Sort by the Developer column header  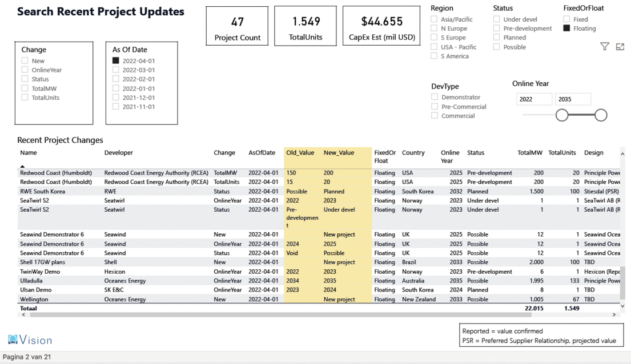point(119,153)
